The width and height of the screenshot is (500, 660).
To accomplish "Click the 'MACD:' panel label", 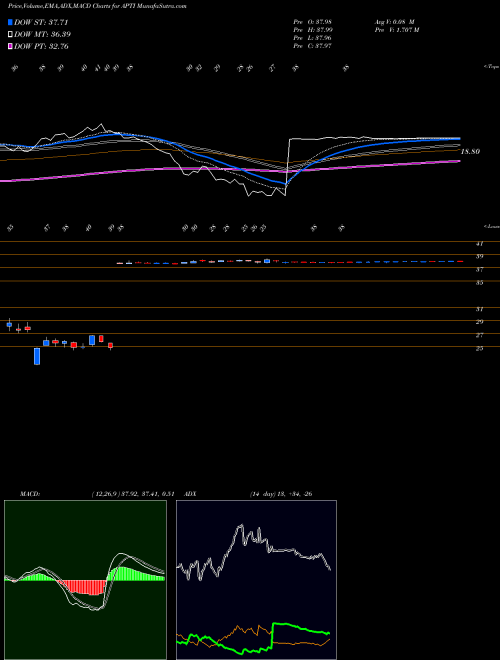I will tap(29, 494).
